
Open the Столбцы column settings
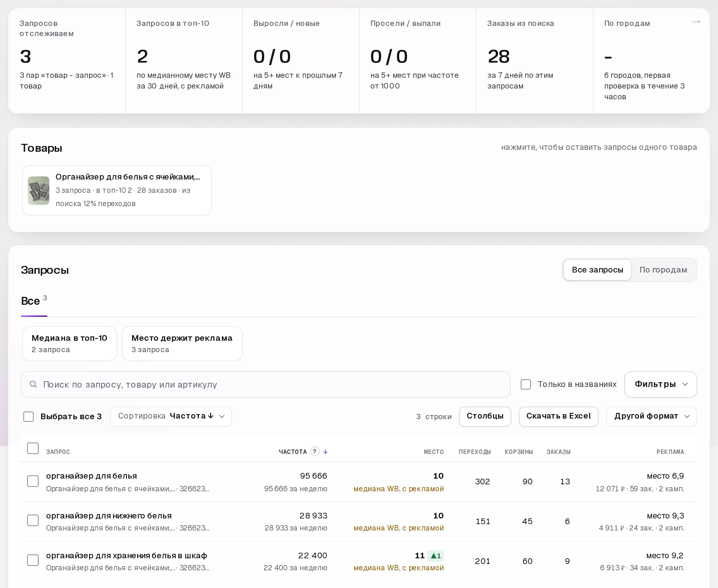485,416
